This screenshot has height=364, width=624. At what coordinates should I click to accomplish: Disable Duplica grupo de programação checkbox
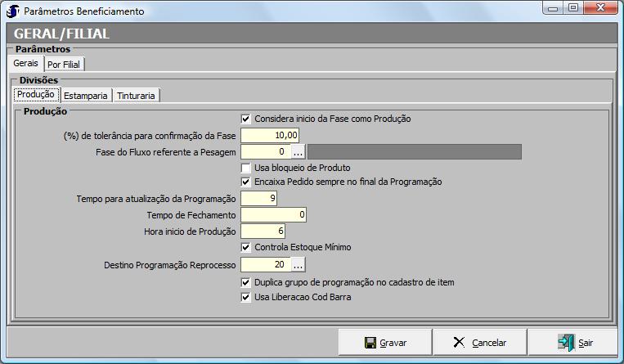[x=246, y=282]
